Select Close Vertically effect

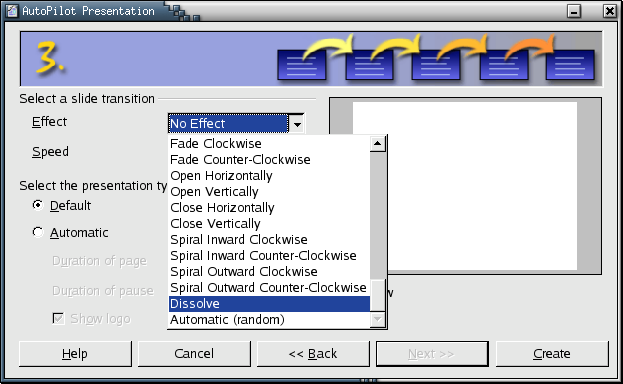[269, 223]
